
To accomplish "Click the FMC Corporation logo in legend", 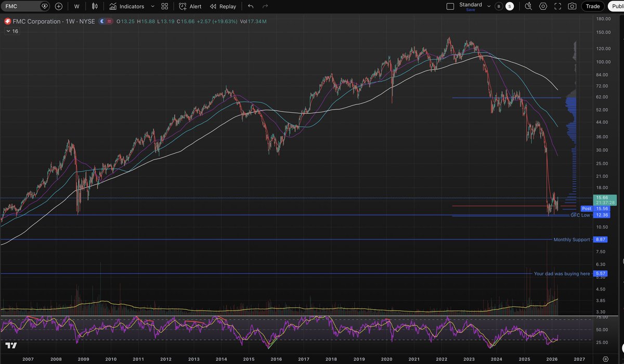I will [x=7, y=21].
